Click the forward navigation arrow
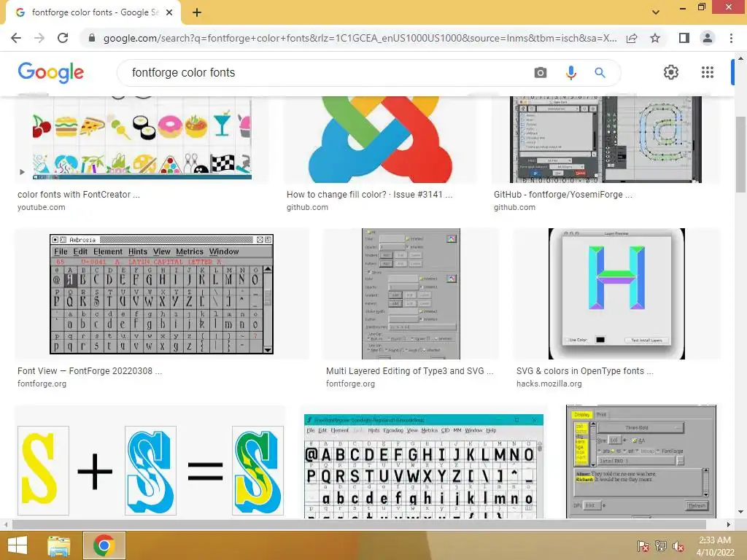The width and height of the screenshot is (747, 560). tap(39, 38)
